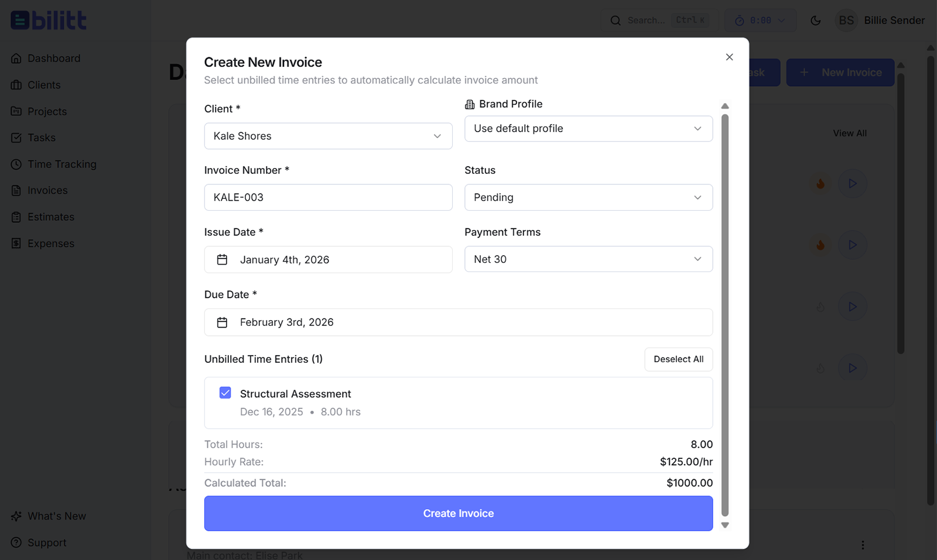Click the What's New sparkle icon

[16, 516]
